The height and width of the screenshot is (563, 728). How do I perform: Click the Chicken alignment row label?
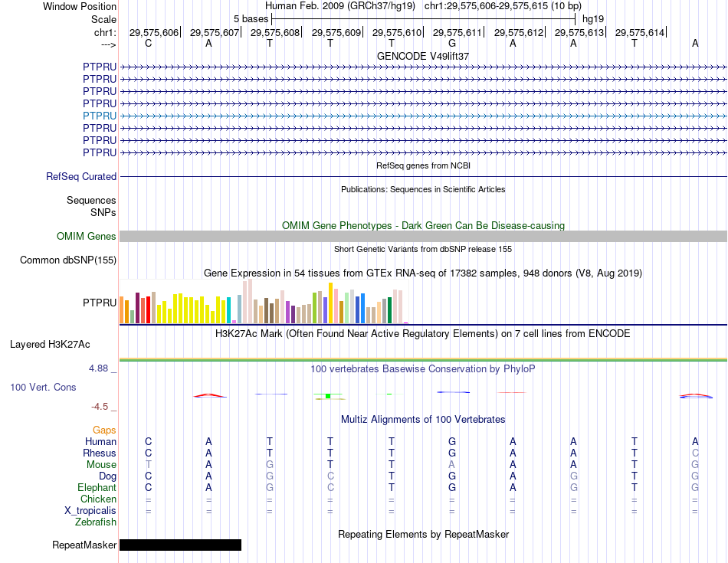[98, 499]
